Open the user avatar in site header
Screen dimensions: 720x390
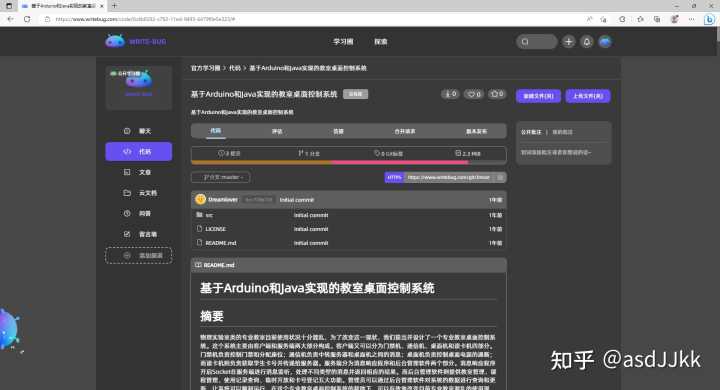(x=605, y=42)
